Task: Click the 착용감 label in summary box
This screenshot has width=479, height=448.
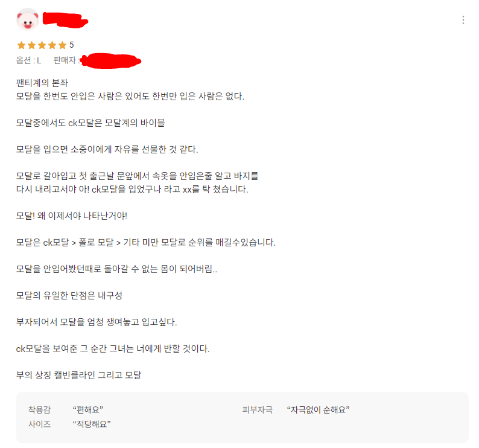Action: 39,409
